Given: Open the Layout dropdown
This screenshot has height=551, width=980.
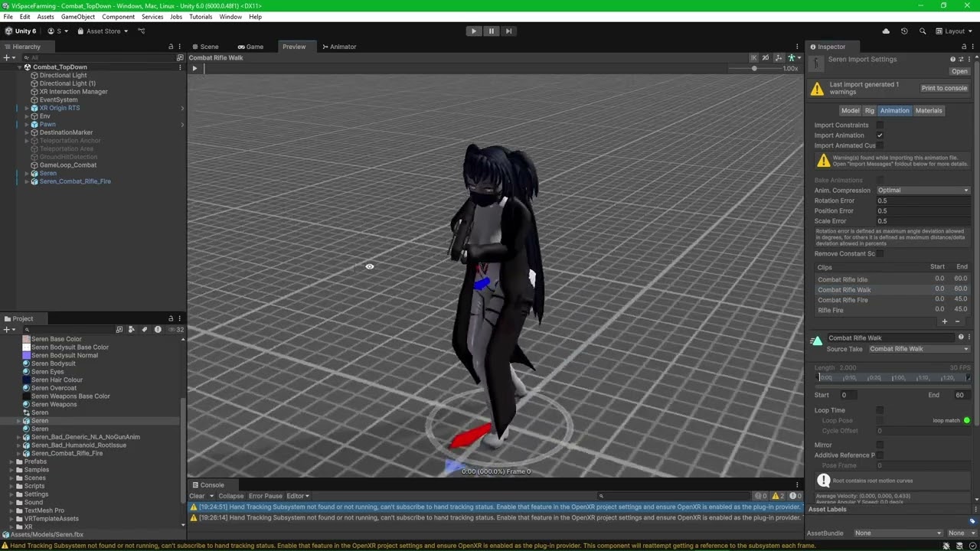Looking at the screenshot, I should coord(954,31).
